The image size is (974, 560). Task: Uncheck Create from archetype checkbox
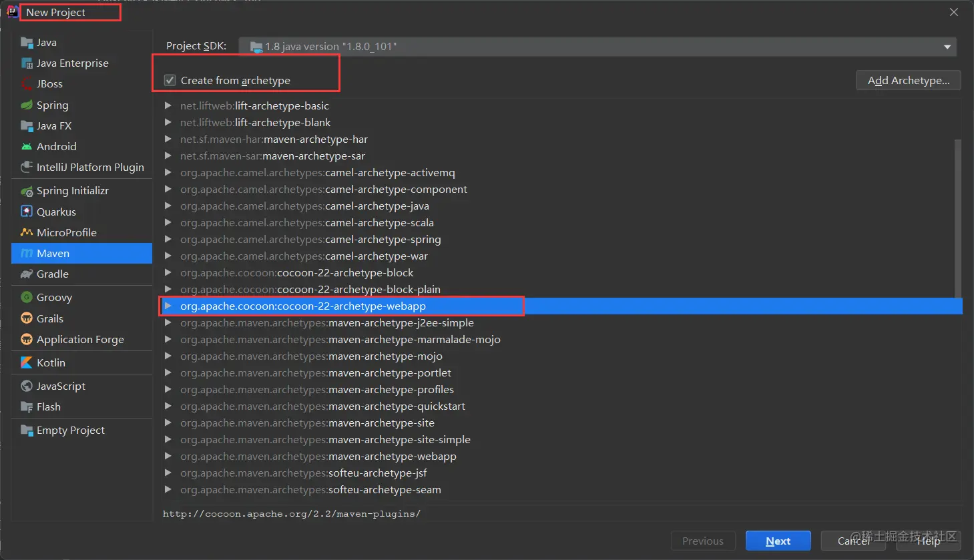[x=170, y=80]
